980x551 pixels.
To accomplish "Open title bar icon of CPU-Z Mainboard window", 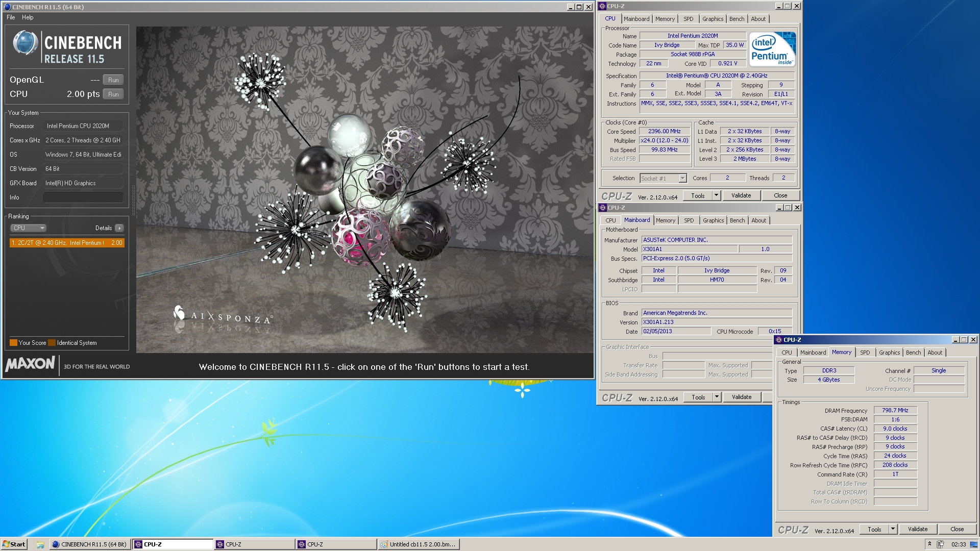I will [603, 208].
